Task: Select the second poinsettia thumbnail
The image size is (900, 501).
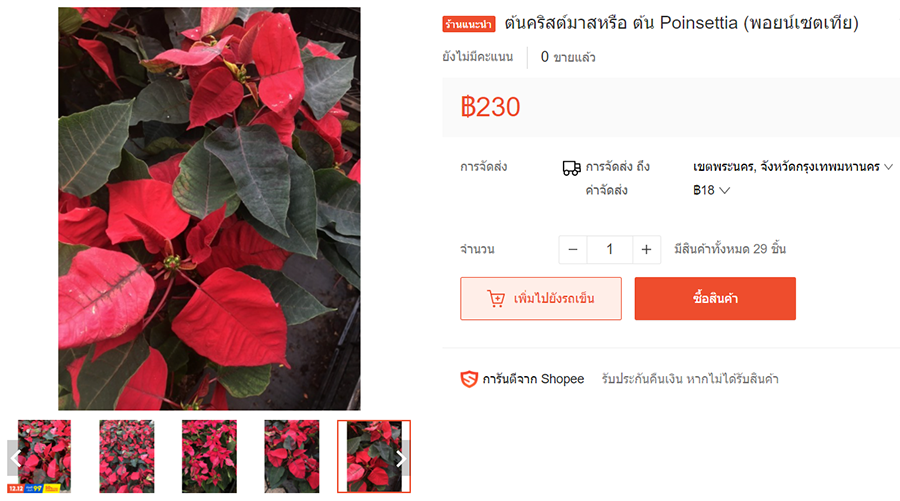Action: click(x=127, y=456)
